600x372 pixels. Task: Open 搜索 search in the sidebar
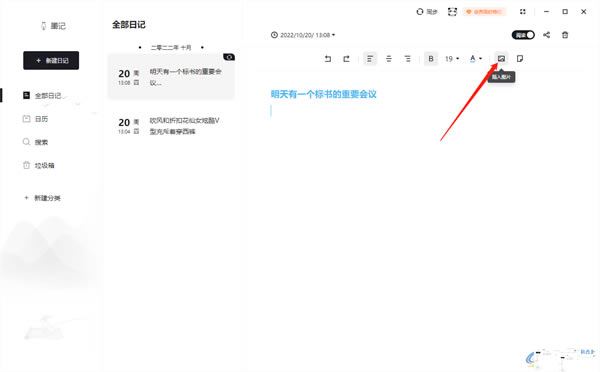tap(36, 142)
